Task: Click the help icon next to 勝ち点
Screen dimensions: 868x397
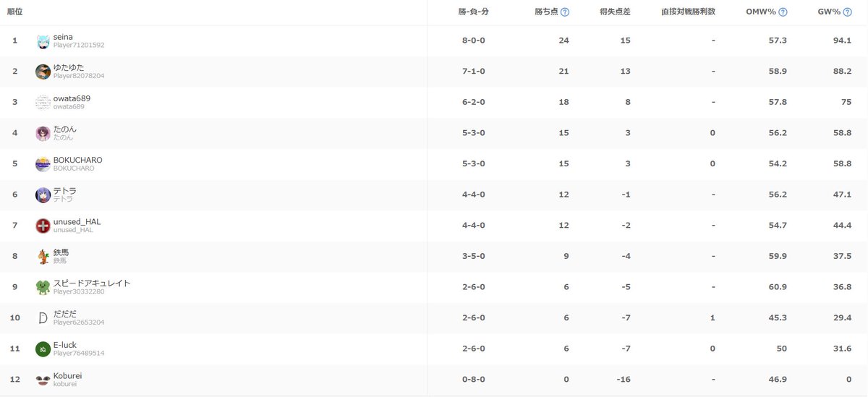Action: (x=565, y=12)
